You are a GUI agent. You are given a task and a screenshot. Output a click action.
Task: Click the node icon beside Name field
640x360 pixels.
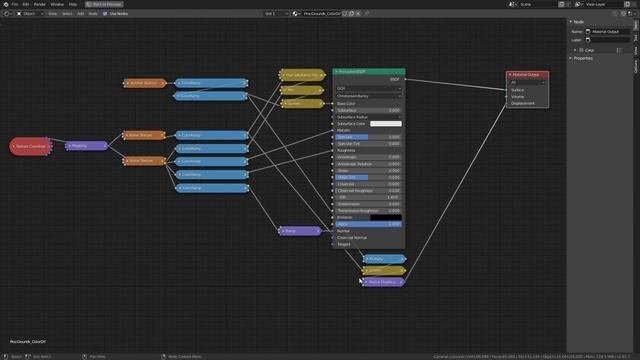(x=588, y=31)
